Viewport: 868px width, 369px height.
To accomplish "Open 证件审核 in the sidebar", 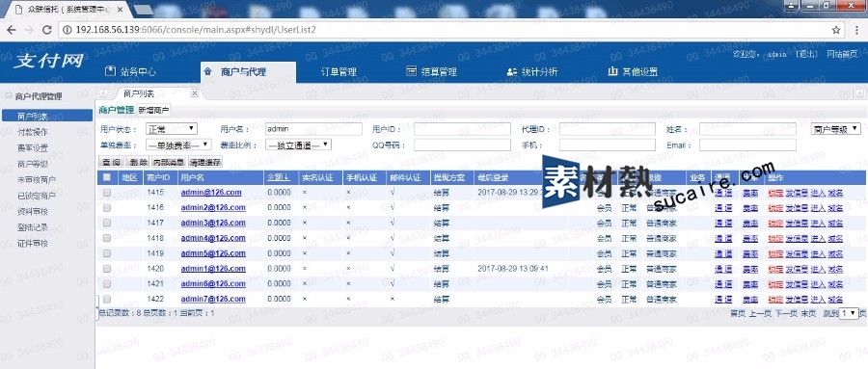I will click(33, 244).
